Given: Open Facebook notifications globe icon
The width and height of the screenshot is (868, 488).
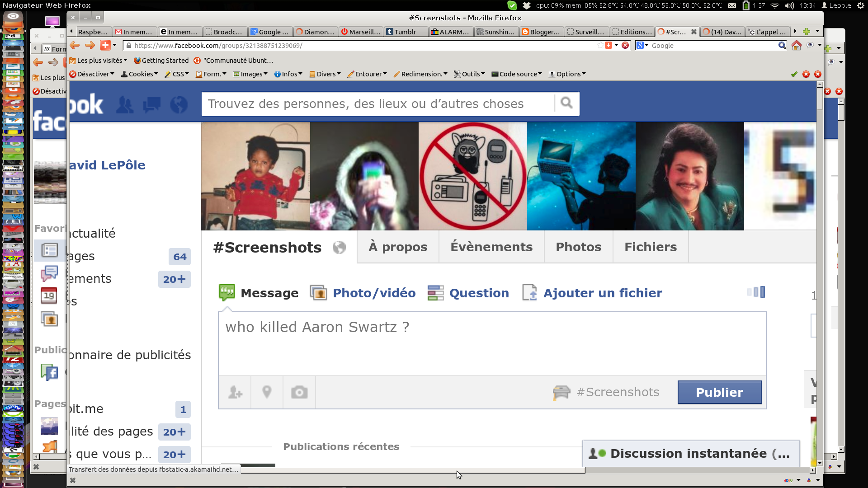Looking at the screenshot, I should point(179,104).
